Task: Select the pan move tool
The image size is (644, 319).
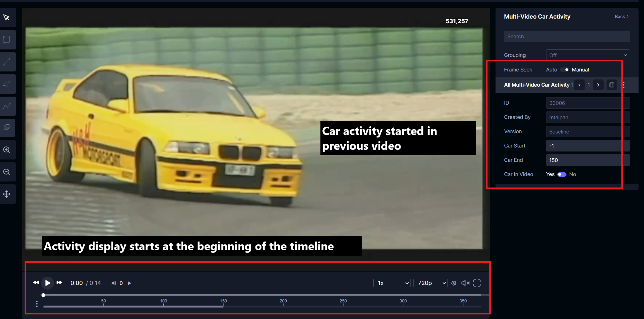Action: click(7, 194)
